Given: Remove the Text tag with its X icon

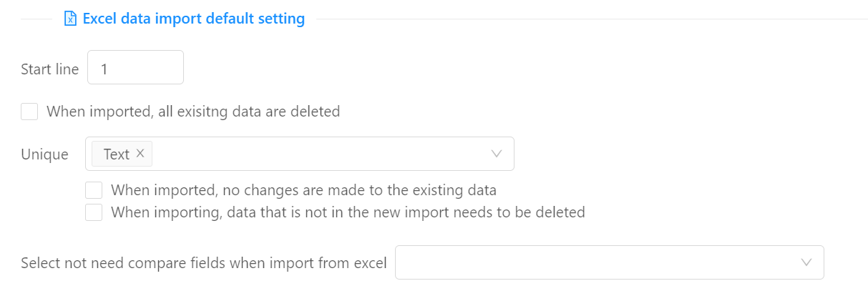Looking at the screenshot, I should click(140, 154).
